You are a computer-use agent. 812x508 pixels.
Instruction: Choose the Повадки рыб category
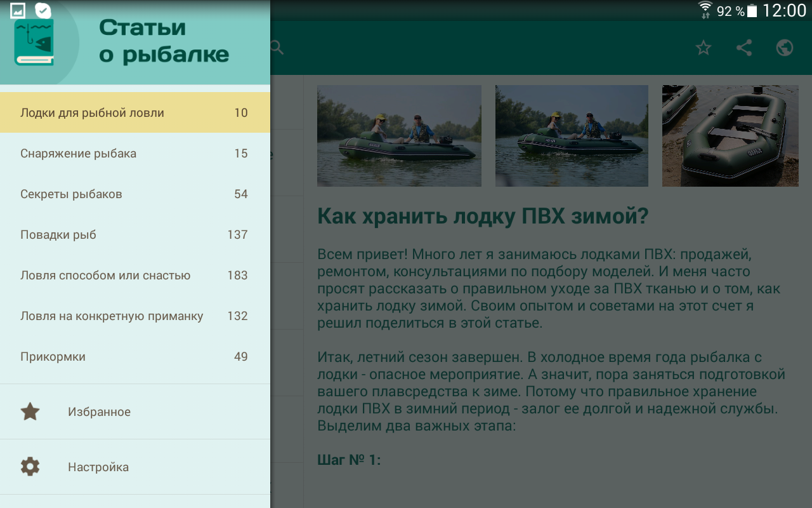click(x=135, y=235)
